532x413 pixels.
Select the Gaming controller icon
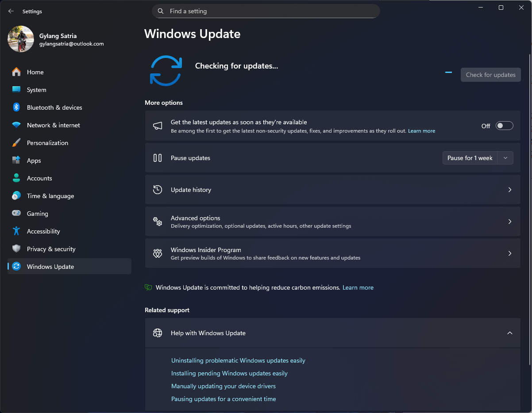tap(16, 214)
